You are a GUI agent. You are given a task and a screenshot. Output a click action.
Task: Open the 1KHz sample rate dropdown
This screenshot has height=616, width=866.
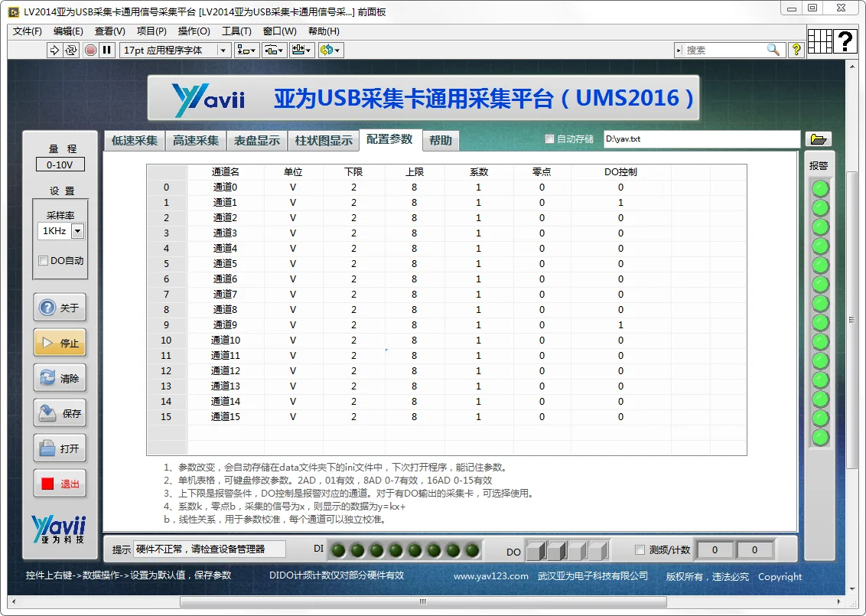pos(78,231)
